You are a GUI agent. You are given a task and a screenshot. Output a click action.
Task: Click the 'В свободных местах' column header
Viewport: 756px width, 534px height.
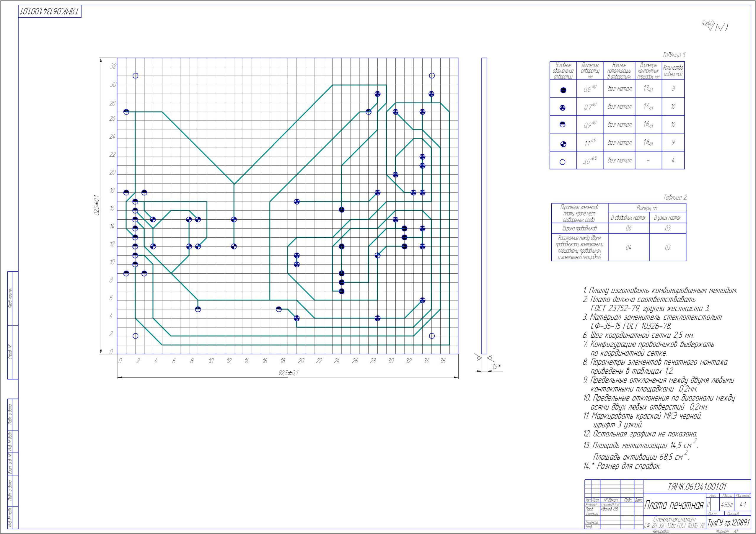[x=628, y=218]
